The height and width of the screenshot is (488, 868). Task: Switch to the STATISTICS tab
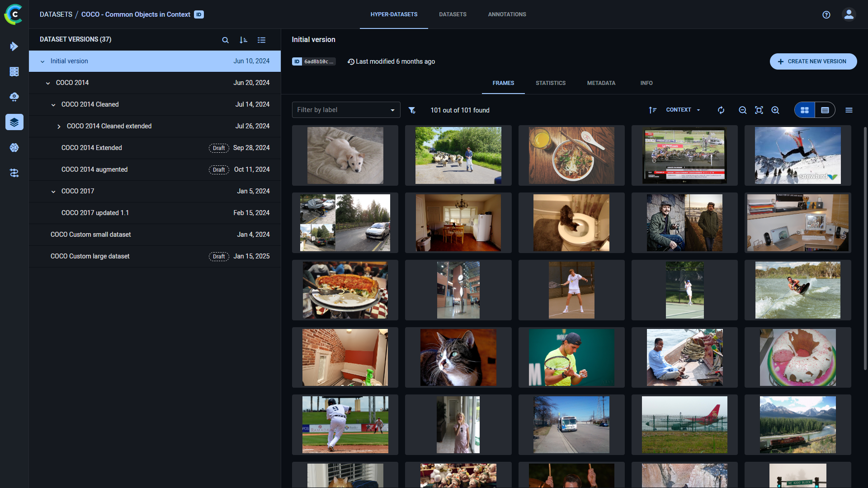point(550,84)
